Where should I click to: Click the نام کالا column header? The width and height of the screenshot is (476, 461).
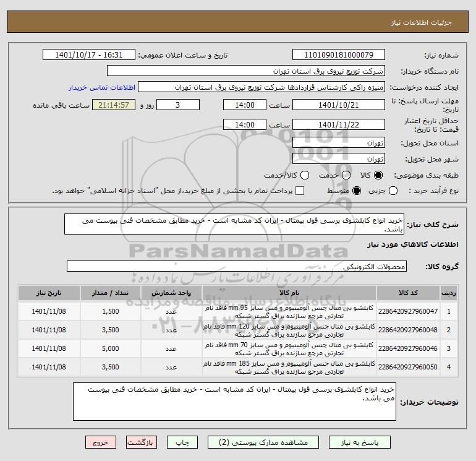289,293
